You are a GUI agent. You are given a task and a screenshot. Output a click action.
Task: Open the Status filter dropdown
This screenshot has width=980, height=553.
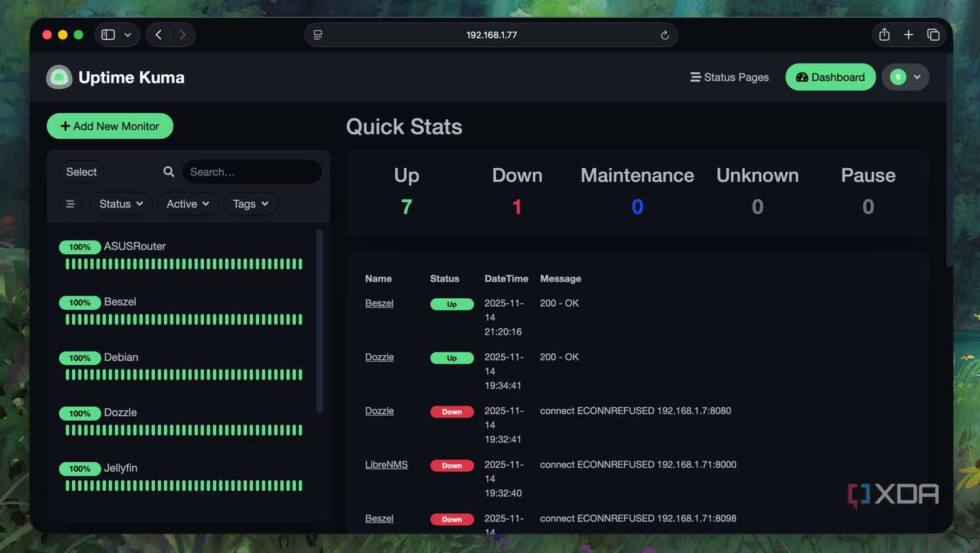point(121,204)
